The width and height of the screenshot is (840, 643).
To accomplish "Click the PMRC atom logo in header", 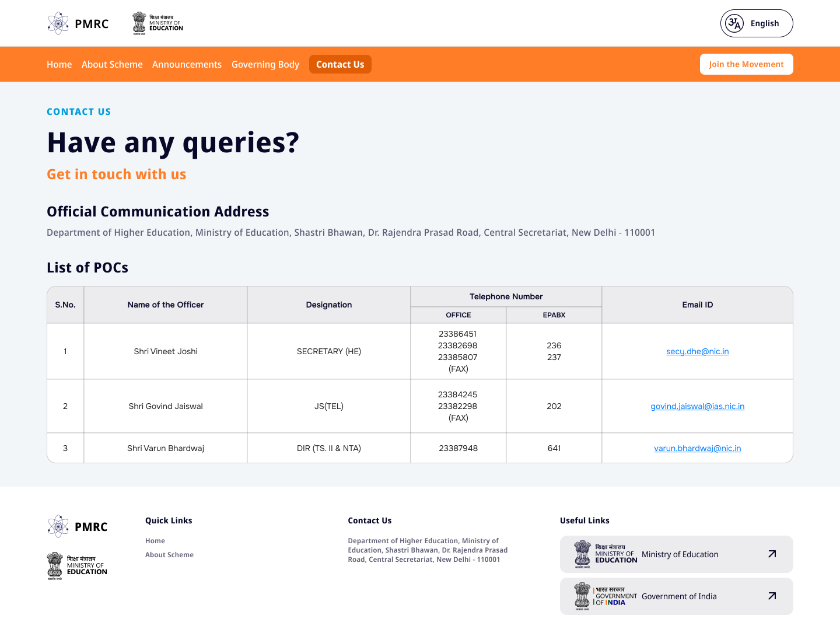I will click(58, 23).
